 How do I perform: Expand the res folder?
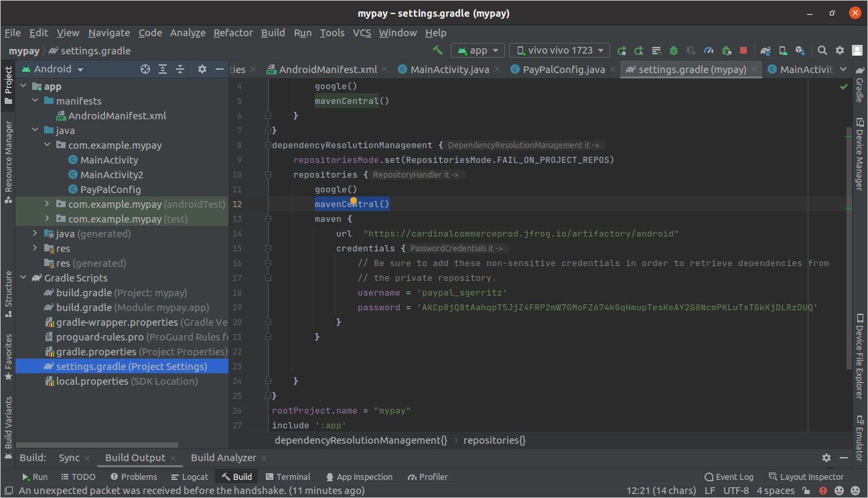pyautogui.click(x=35, y=249)
